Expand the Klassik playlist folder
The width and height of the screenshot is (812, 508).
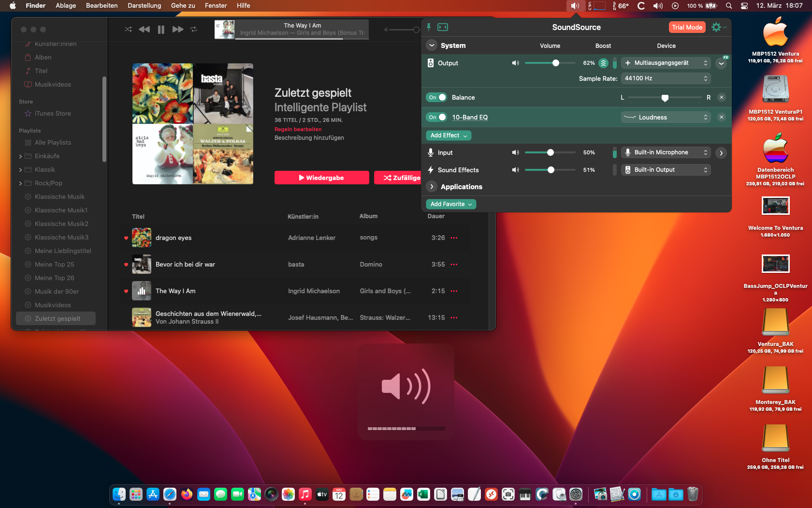point(20,170)
